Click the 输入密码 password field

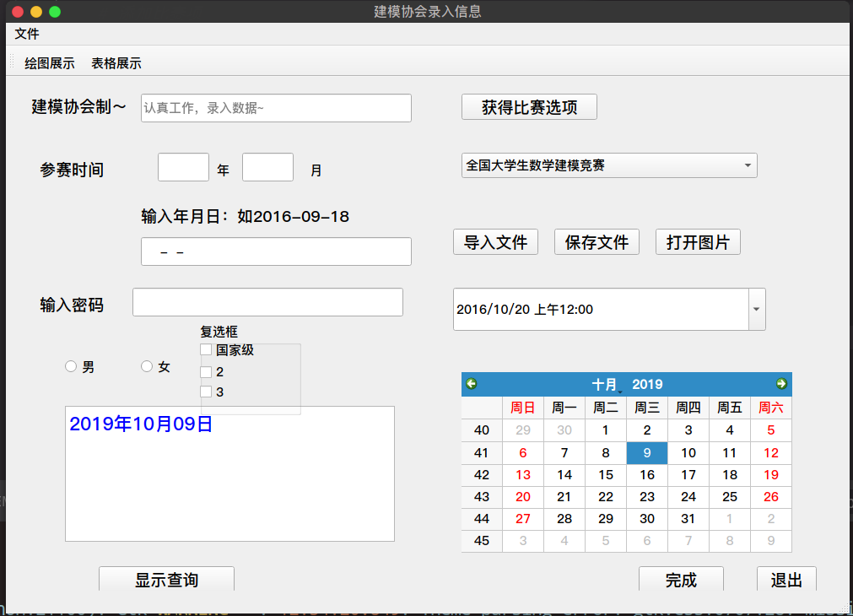[267, 303]
